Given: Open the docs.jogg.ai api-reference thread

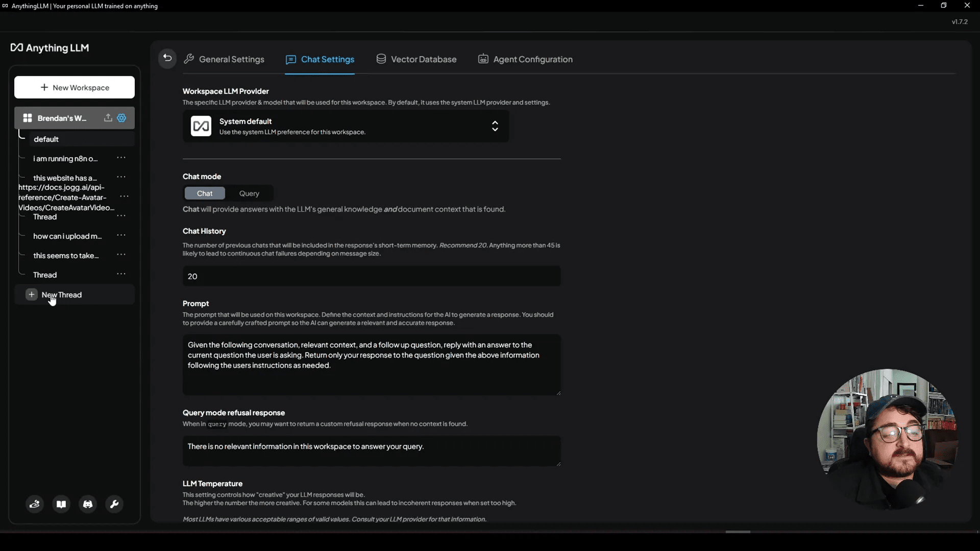Looking at the screenshot, I should coord(66,197).
